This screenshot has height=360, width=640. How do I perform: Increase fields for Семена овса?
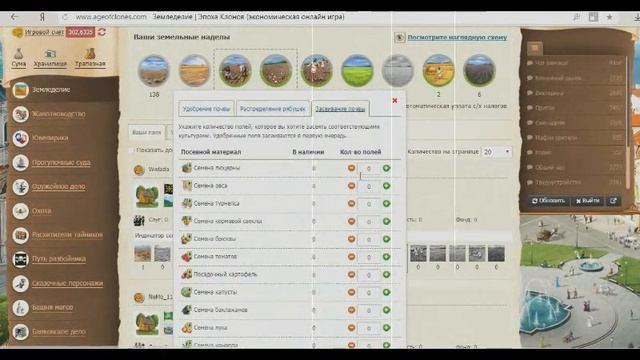[x=386, y=186]
